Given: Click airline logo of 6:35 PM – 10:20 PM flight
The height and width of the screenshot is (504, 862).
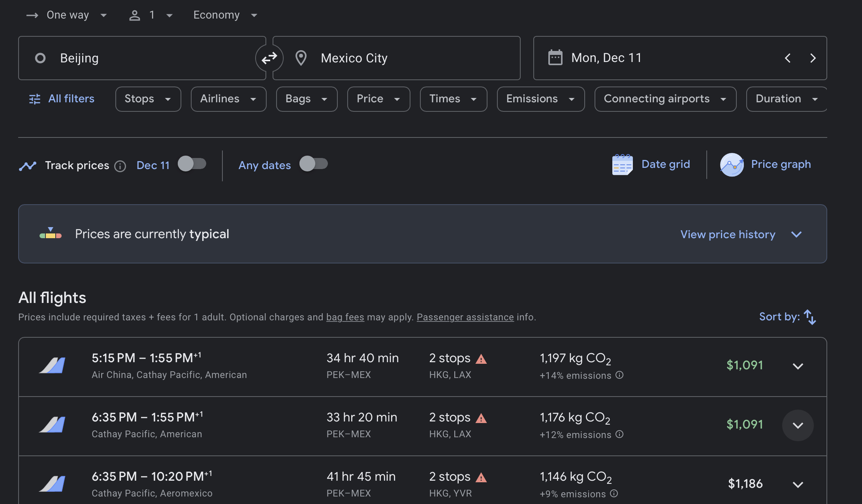Looking at the screenshot, I should [x=52, y=484].
